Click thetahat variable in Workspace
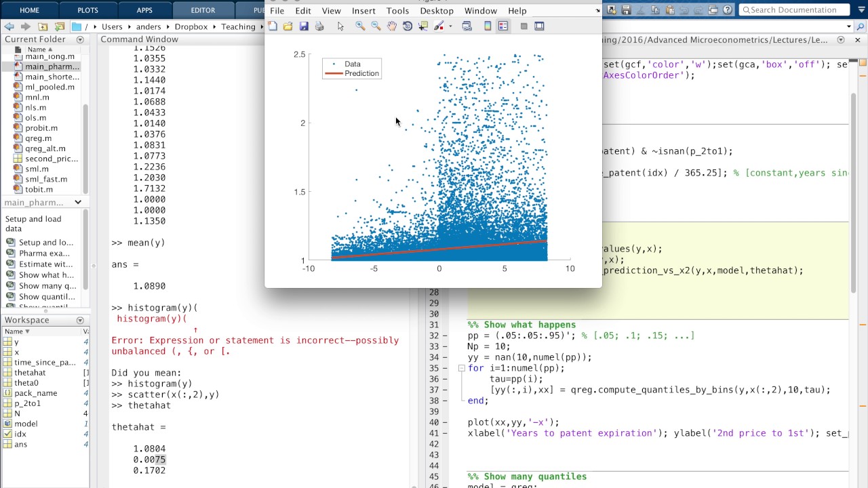868x488 pixels. [30, 373]
